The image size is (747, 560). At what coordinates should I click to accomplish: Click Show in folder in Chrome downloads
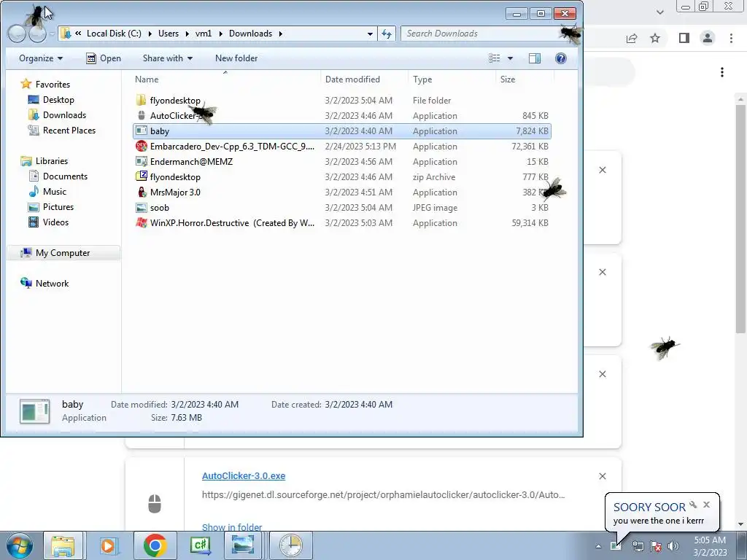pyautogui.click(x=232, y=527)
